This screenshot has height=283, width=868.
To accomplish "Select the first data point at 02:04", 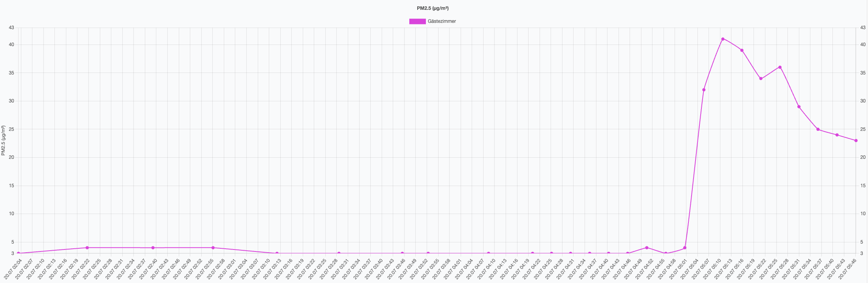I will pyautogui.click(x=19, y=253).
